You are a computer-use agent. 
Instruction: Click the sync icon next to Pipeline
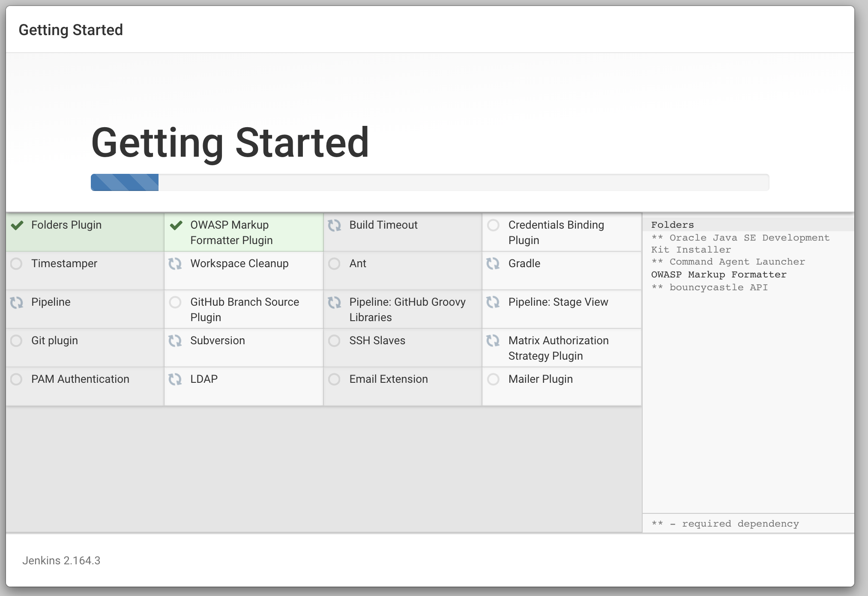17,302
